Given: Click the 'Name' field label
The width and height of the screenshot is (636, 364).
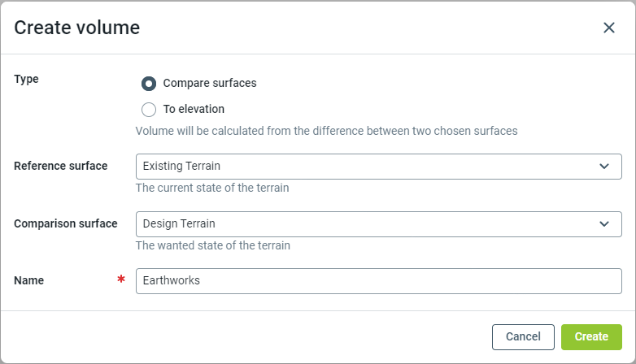Looking at the screenshot, I should pos(29,280).
